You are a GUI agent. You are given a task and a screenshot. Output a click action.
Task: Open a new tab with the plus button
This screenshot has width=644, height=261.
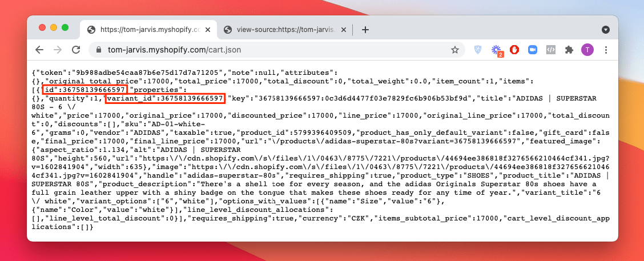coord(365,30)
